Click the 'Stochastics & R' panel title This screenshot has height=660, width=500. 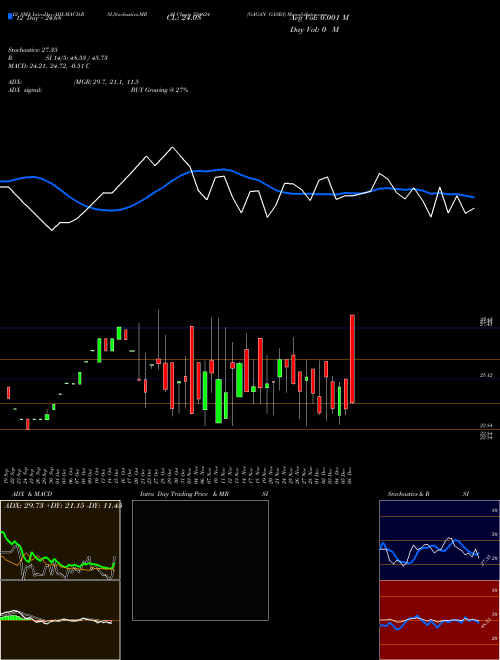click(409, 494)
